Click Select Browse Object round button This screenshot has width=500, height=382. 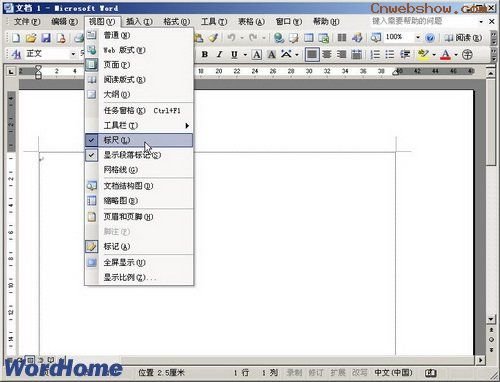[491, 340]
